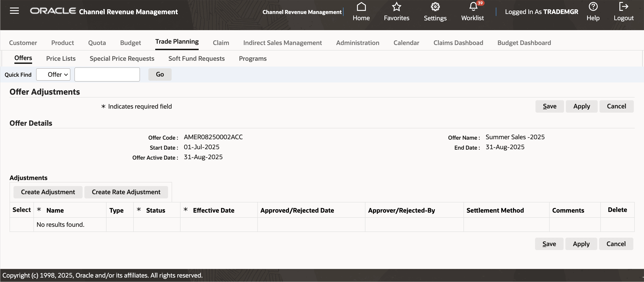Click the bottom Cancel button
The width and height of the screenshot is (644, 282).
pyautogui.click(x=616, y=244)
